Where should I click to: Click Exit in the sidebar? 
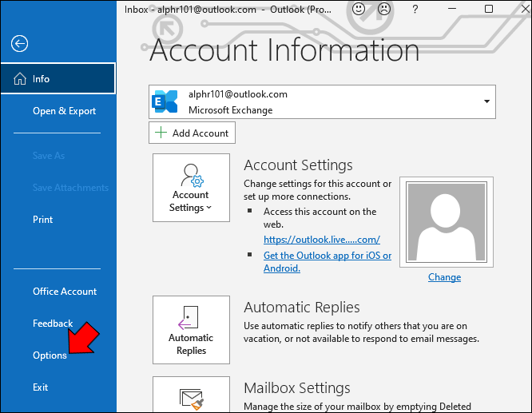40,387
